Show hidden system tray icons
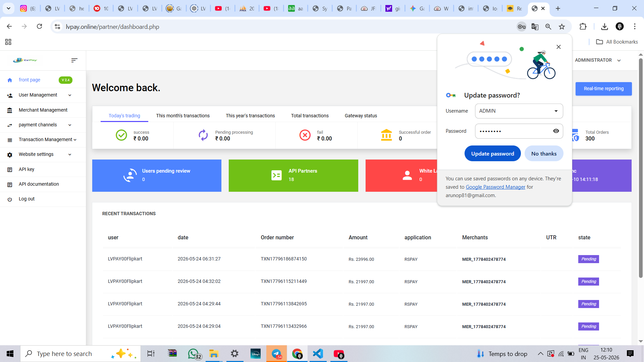644x362 pixels. (540, 354)
